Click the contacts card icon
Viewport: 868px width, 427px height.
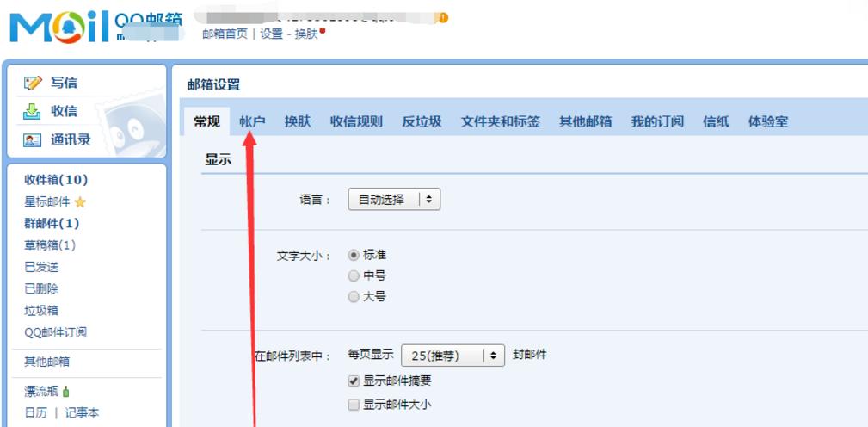pos(32,140)
